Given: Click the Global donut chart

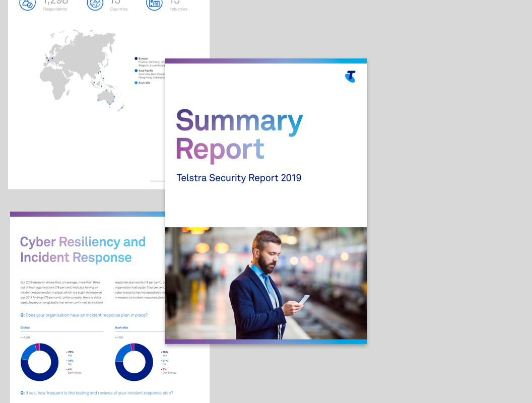Looking at the screenshot, I should point(39,362).
